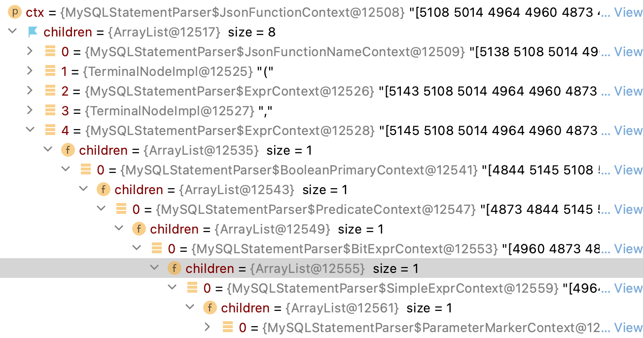Collapse the ExprContext entry at index 4
Screen dimensions: 644x338
click(x=30, y=130)
